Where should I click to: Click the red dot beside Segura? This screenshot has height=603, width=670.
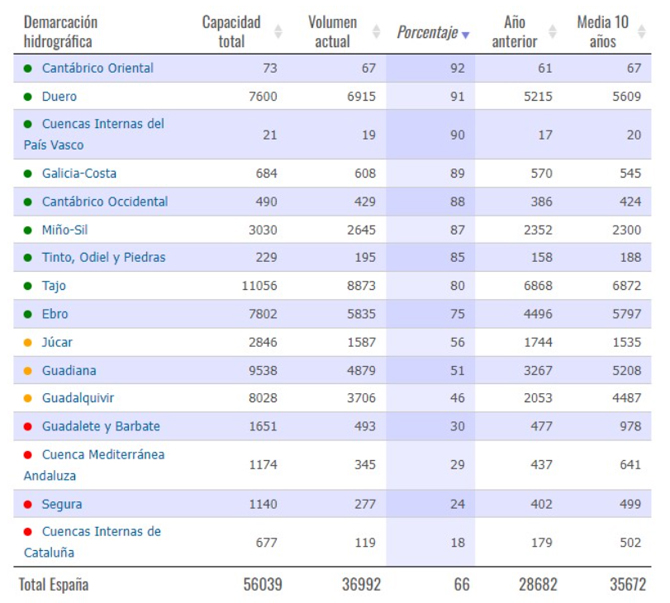click(28, 505)
